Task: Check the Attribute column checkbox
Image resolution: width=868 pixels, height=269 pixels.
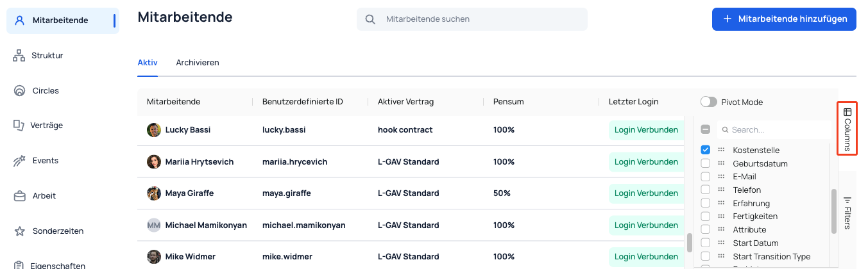Action: (706, 229)
